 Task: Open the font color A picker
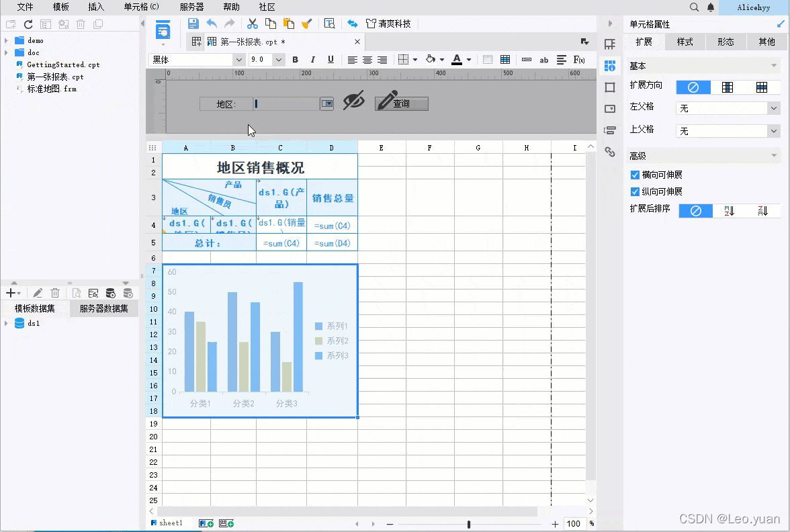click(457, 59)
